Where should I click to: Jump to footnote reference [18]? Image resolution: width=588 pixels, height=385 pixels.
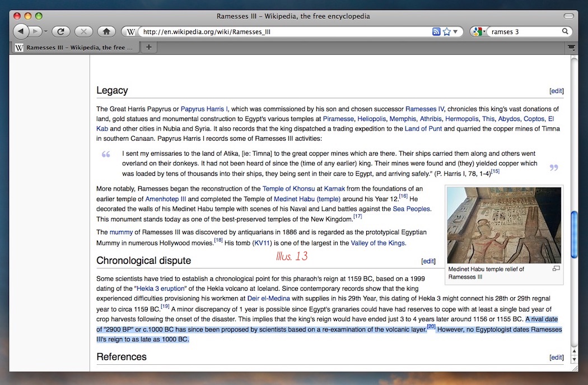[x=218, y=240]
